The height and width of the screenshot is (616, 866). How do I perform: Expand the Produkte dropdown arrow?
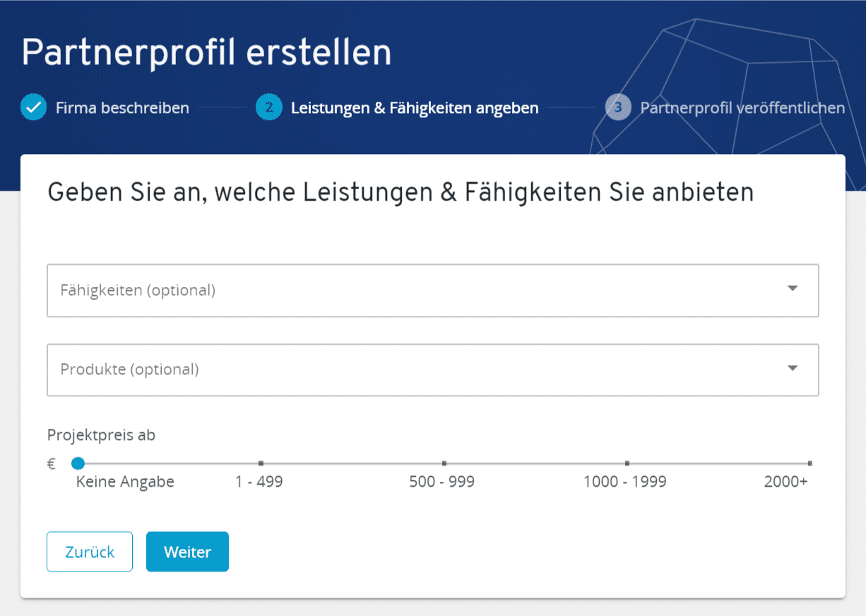pos(793,368)
